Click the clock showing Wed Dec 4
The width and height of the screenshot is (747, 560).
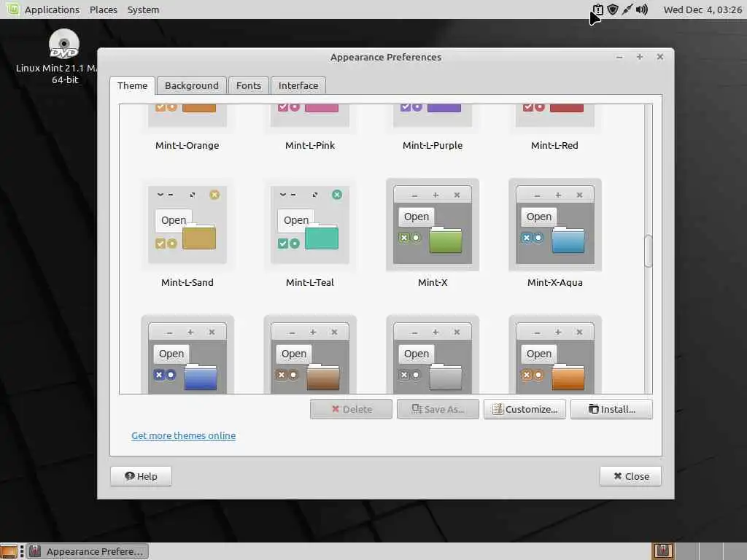click(703, 9)
